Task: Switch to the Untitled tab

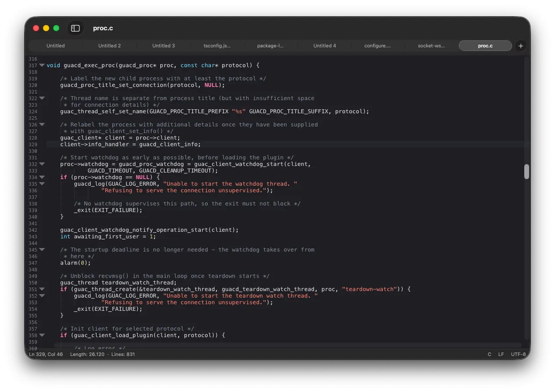Action: (x=56, y=46)
